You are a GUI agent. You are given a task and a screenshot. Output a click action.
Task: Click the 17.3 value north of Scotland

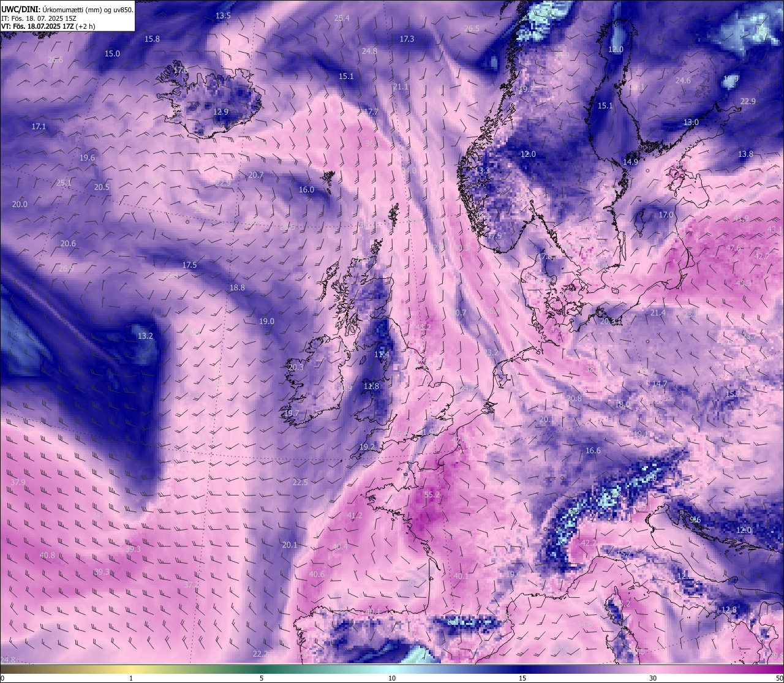click(x=407, y=39)
